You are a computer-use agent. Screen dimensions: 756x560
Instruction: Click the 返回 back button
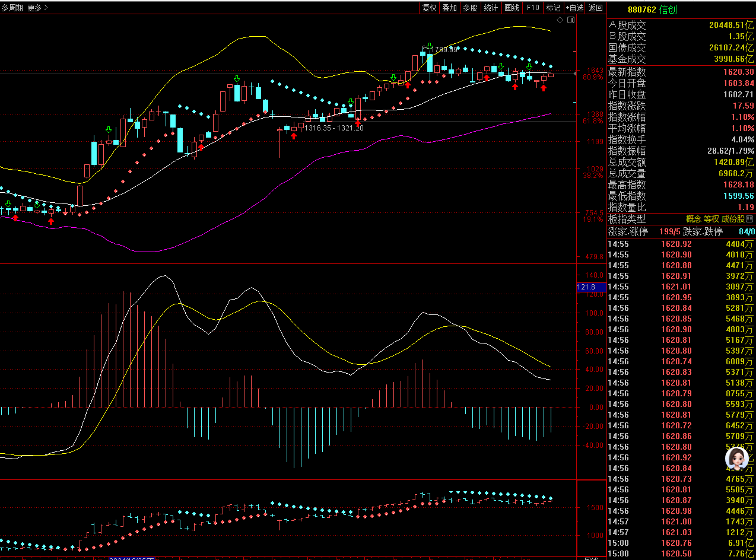[596, 8]
